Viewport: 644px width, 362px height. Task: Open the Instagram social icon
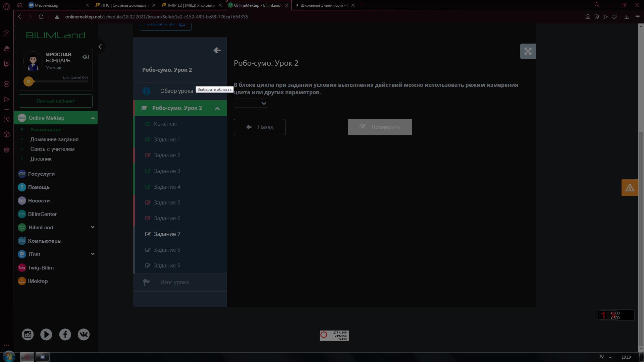tap(28, 334)
